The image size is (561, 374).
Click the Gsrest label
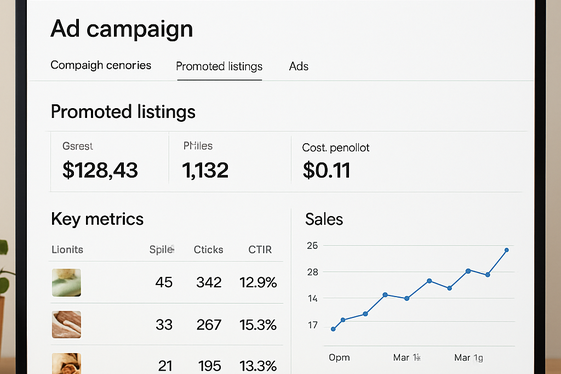pos(77,146)
